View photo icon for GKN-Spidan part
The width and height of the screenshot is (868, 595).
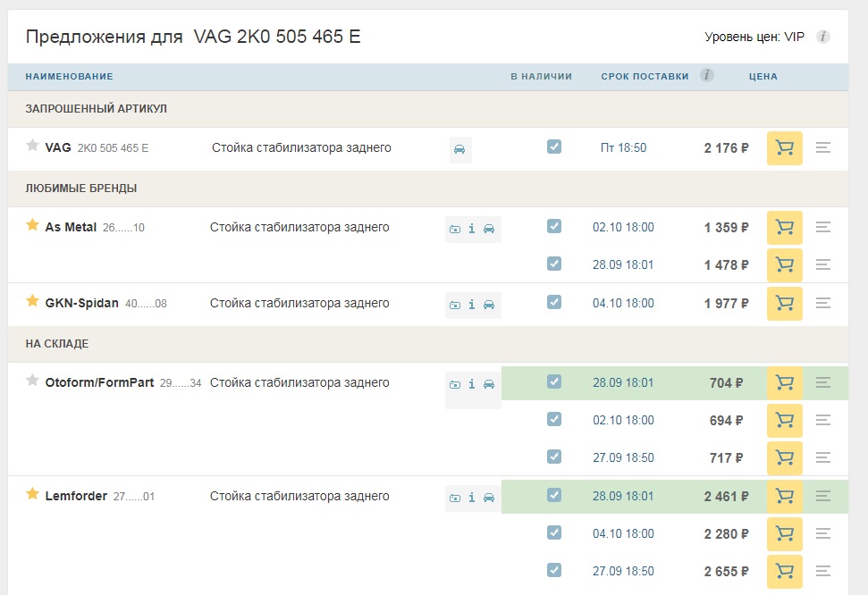pos(455,305)
